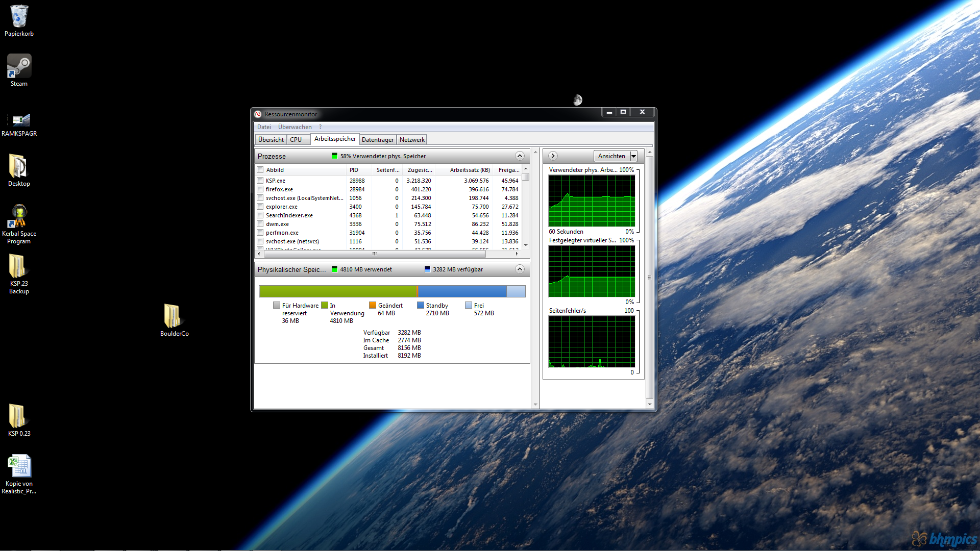Select the Kopie von Realistic_Pr Excel file
The height and width of the screenshot is (551, 980).
coord(19,466)
